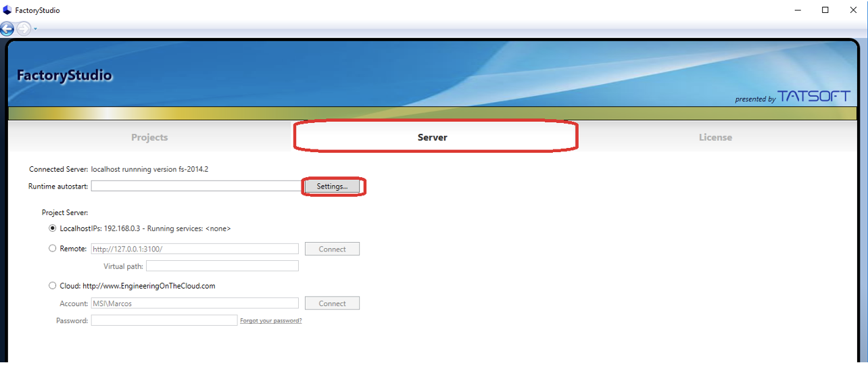868x365 pixels.
Task: Select the Remote project server option
Action: pyautogui.click(x=53, y=249)
